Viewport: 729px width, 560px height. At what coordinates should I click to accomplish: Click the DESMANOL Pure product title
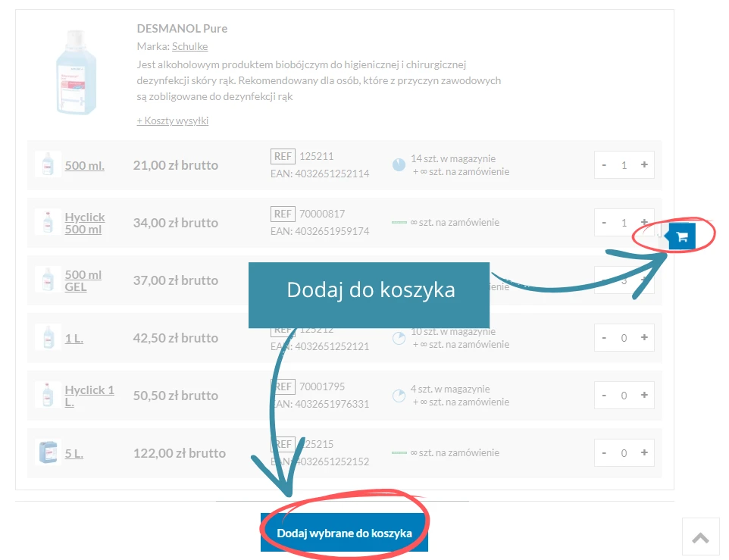[x=182, y=28]
